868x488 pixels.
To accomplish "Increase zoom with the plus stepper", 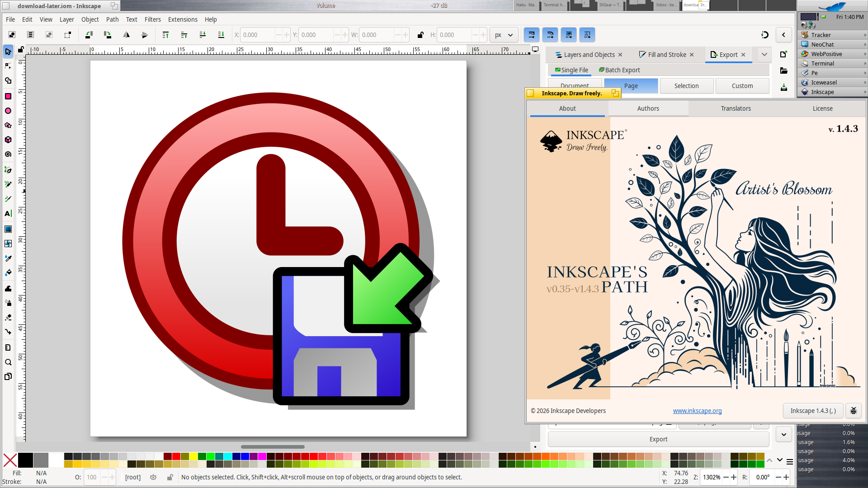I will coord(734,477).
